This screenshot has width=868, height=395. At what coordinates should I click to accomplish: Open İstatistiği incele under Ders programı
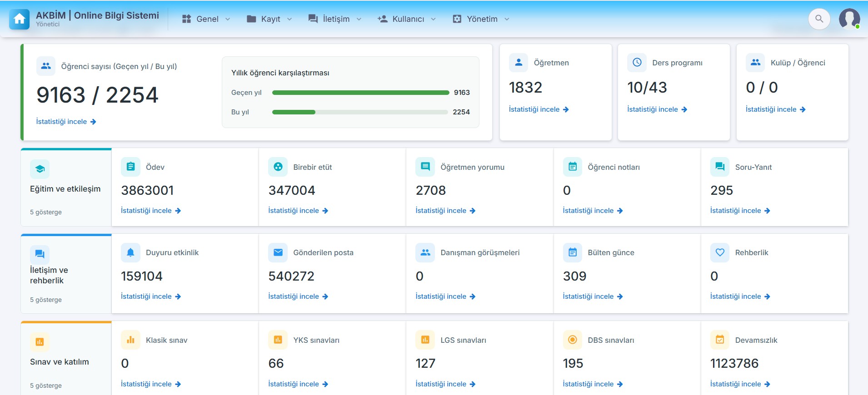coord(657,109)
